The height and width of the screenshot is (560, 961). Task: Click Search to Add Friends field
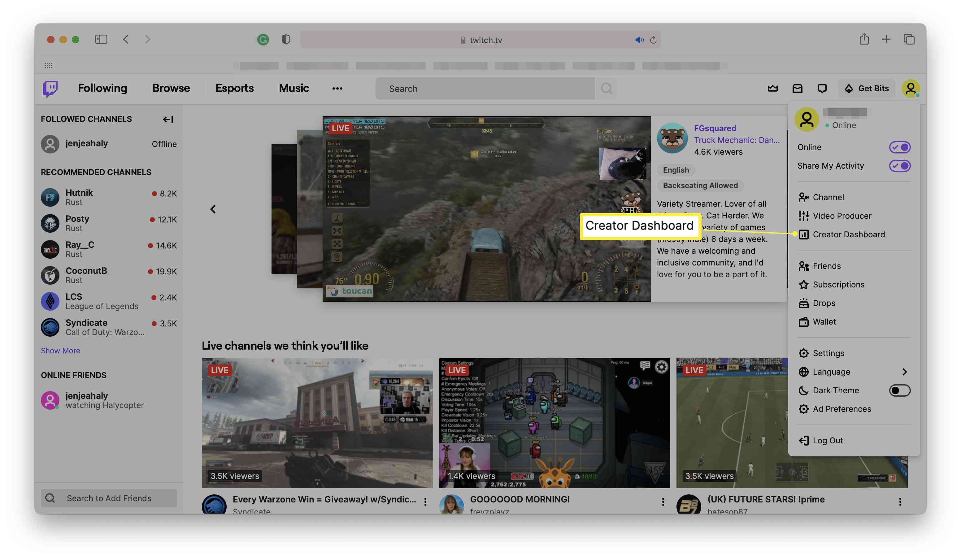coord(109,498)
